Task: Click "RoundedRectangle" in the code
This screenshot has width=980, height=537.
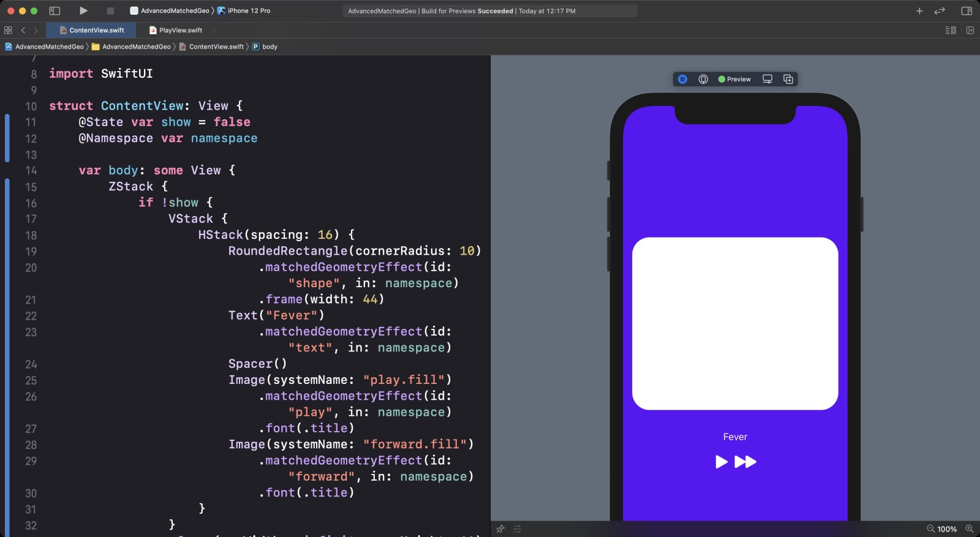Action: pyautogui.click(x=288, y=251)
